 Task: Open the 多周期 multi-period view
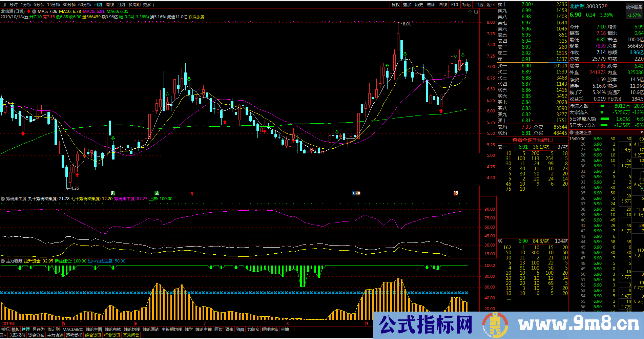click(x=134, y=4)
